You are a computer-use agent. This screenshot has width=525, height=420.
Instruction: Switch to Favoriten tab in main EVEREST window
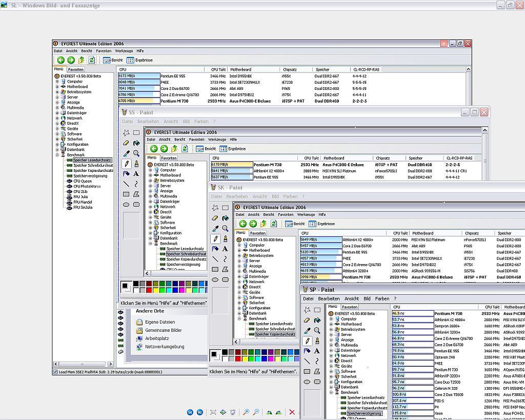coord(76,70)
